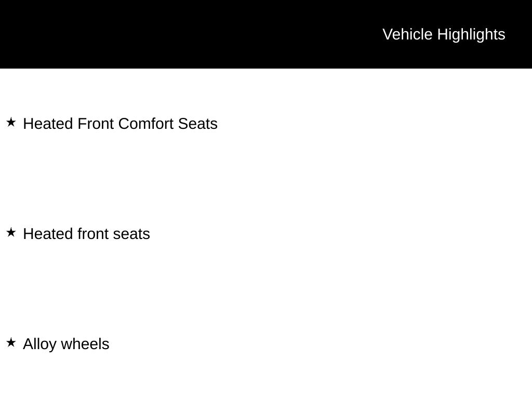Click the word Vehicle in the header title
Screen dimensions: 532x399
click(407, 34)
